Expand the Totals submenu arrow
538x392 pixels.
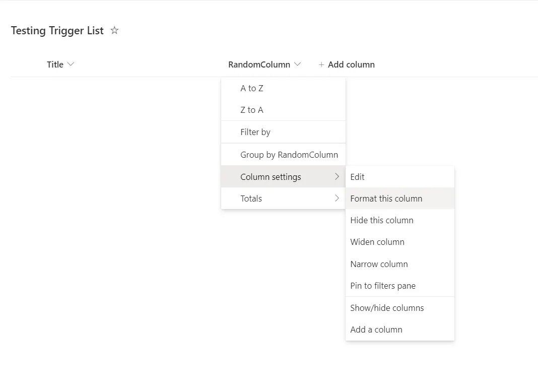[x=337, y=199]
